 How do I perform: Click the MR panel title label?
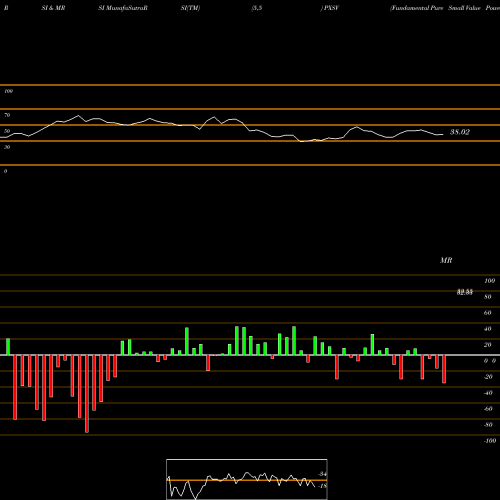[446, 260]
